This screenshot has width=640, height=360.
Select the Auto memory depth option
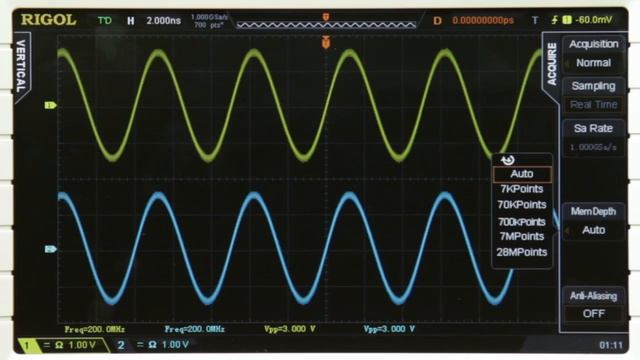coord(522,174)
